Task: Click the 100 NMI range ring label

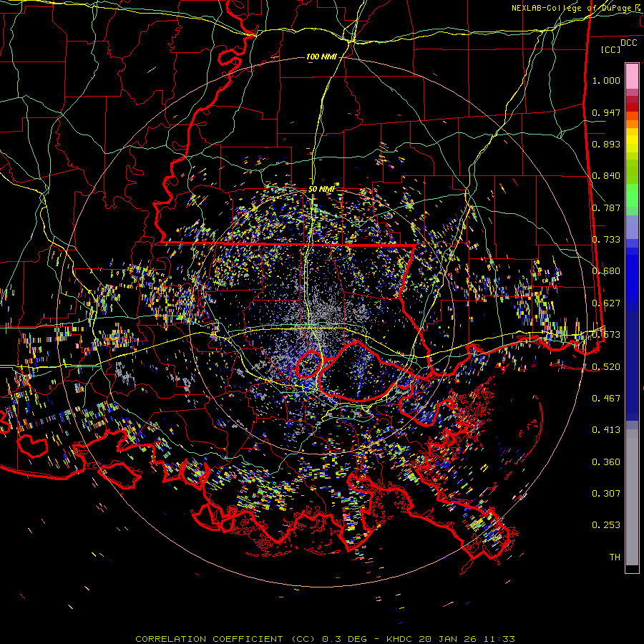Action: 321,57
